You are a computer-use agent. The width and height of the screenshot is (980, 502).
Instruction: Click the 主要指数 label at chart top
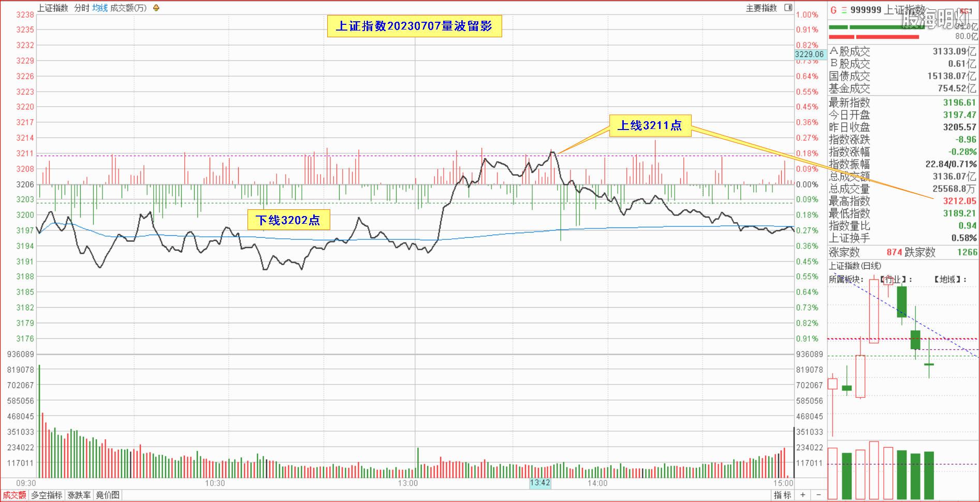coord(762,8)
